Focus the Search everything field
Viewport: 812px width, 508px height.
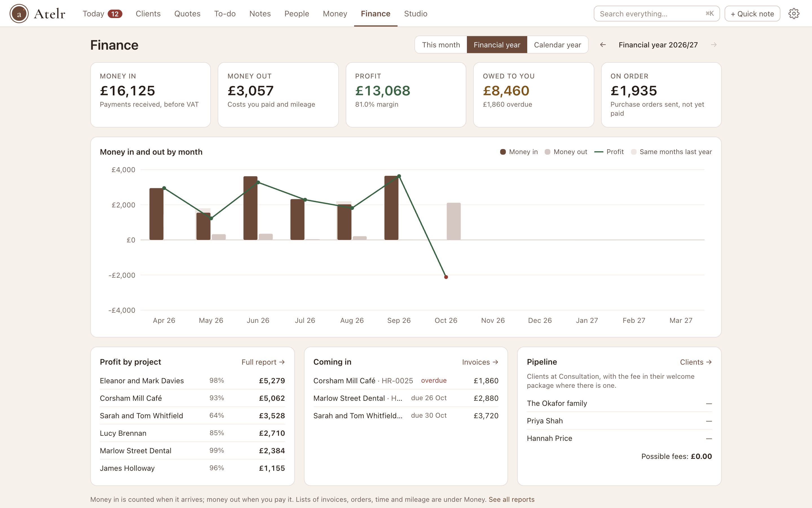[x=656, y=14]
